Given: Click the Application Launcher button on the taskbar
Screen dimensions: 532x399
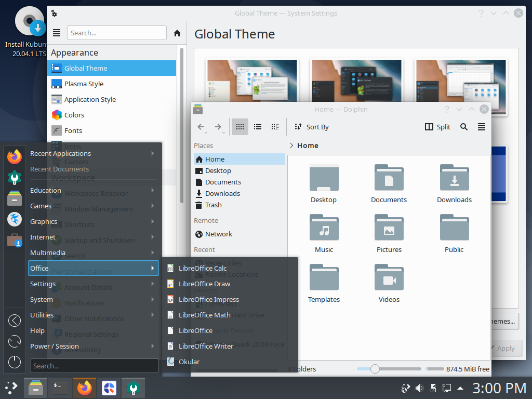Looking at the screenshot, I should pyautogui.click(x=11, y=388).
